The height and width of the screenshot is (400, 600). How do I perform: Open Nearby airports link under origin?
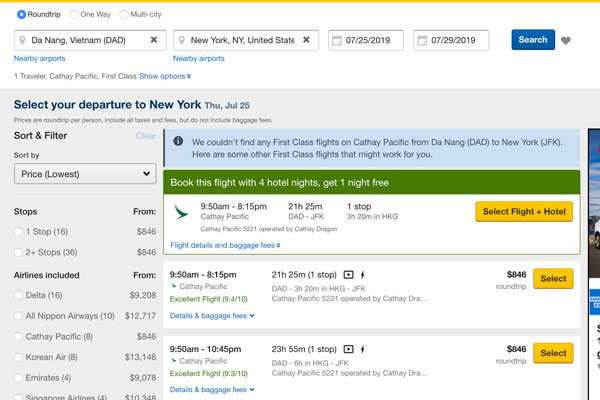(39, 59)
